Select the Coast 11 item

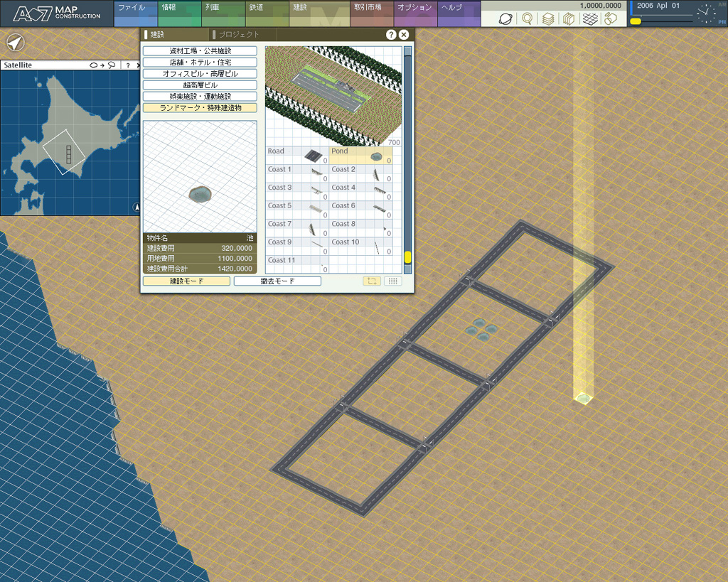pos(297,264)
